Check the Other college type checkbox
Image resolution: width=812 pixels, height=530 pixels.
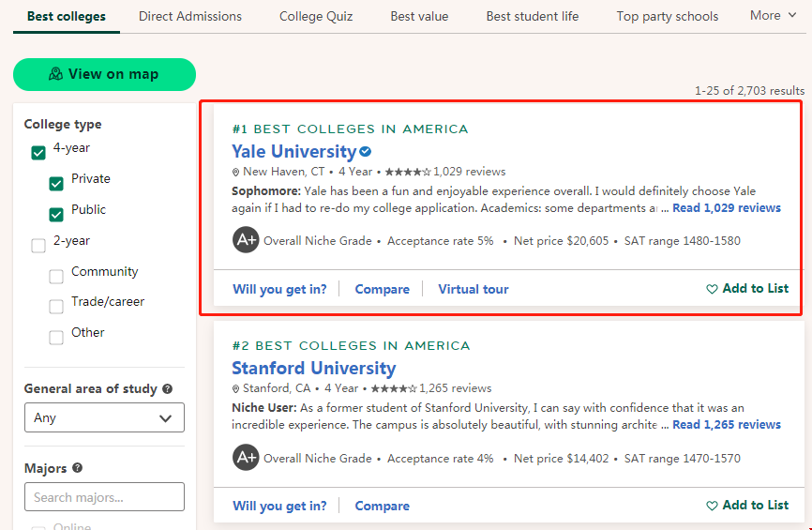56,338
